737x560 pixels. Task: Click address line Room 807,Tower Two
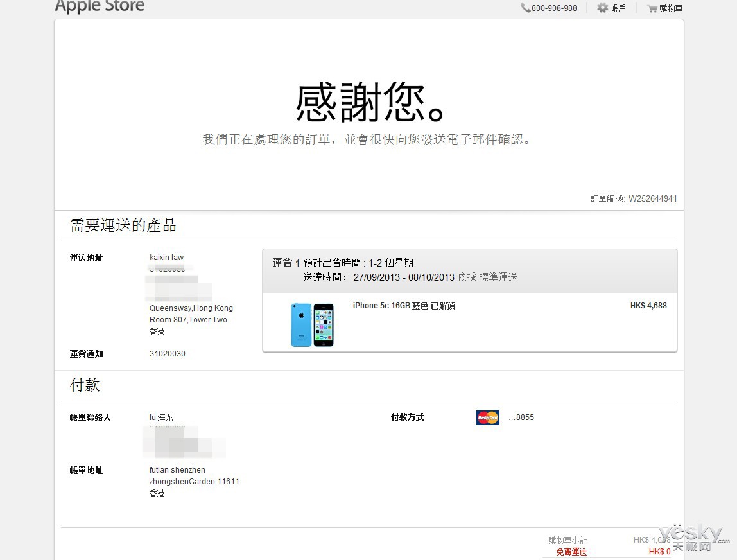188,320
